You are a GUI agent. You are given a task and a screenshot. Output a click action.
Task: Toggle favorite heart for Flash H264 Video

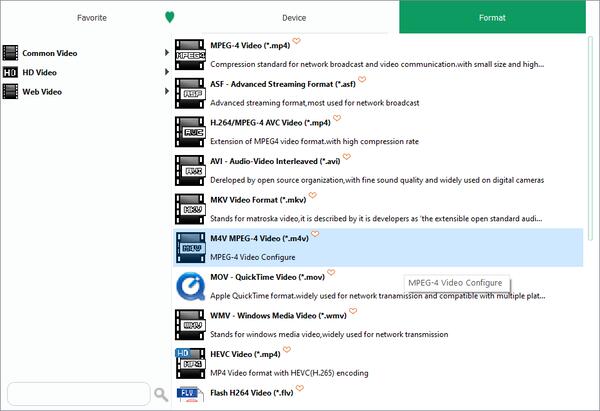300,388
